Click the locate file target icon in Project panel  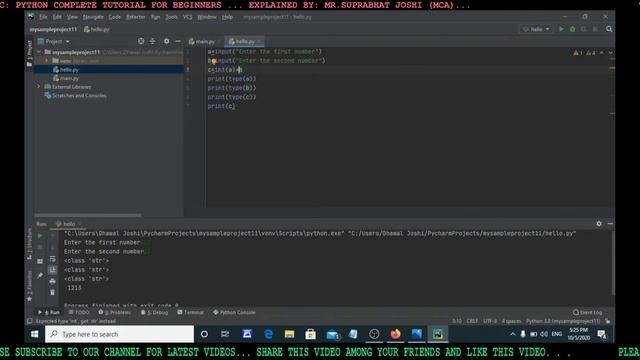click(x=141, y=41)
